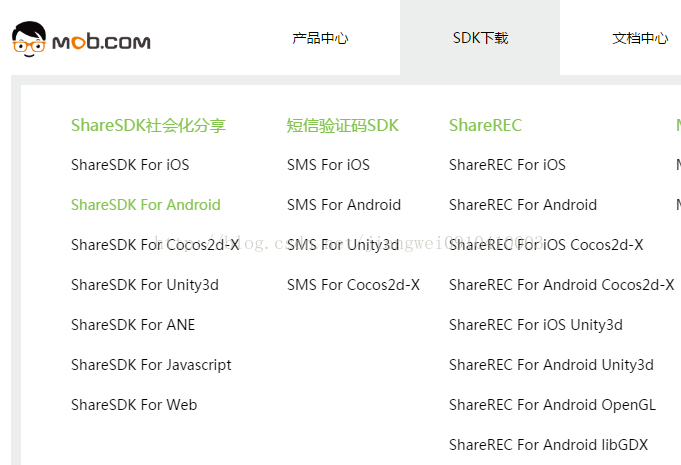Open the ShareSDK社会化分享 heading link

149,125
